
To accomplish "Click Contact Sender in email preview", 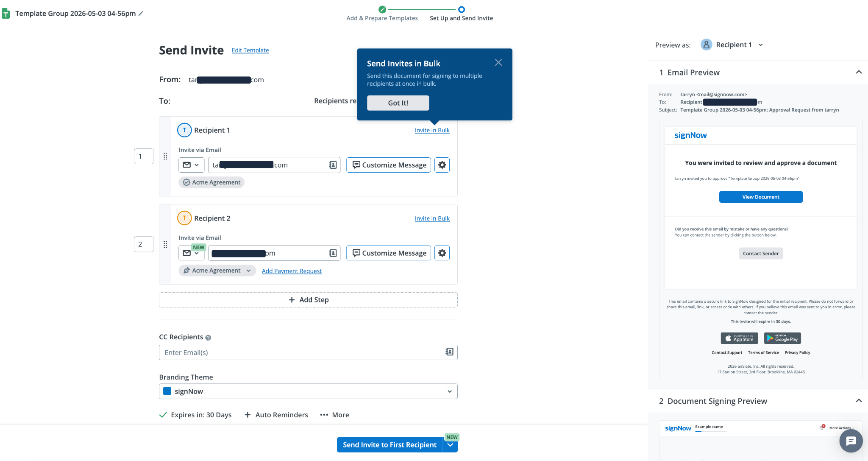I will 761,254.
